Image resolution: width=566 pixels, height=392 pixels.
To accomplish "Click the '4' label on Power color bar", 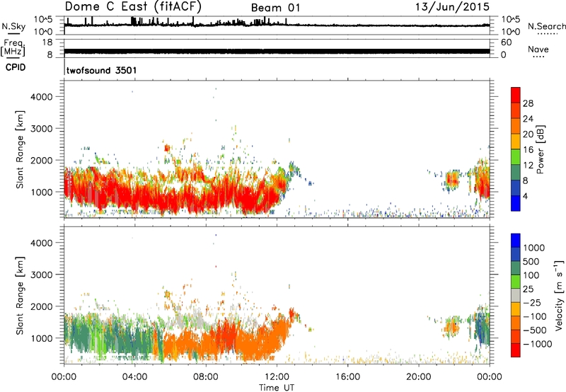I will point(525,196).
